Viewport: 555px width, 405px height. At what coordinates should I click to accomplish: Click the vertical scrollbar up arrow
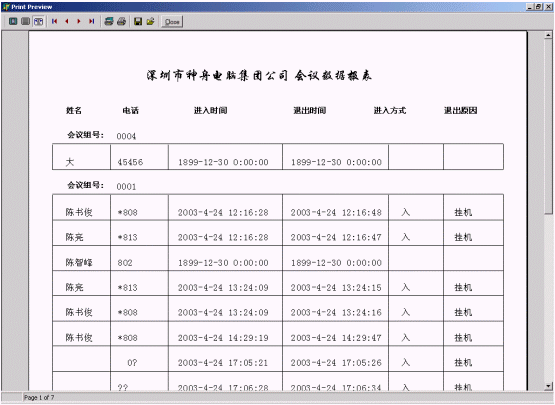pyautogui.click(x=548, y=35)
